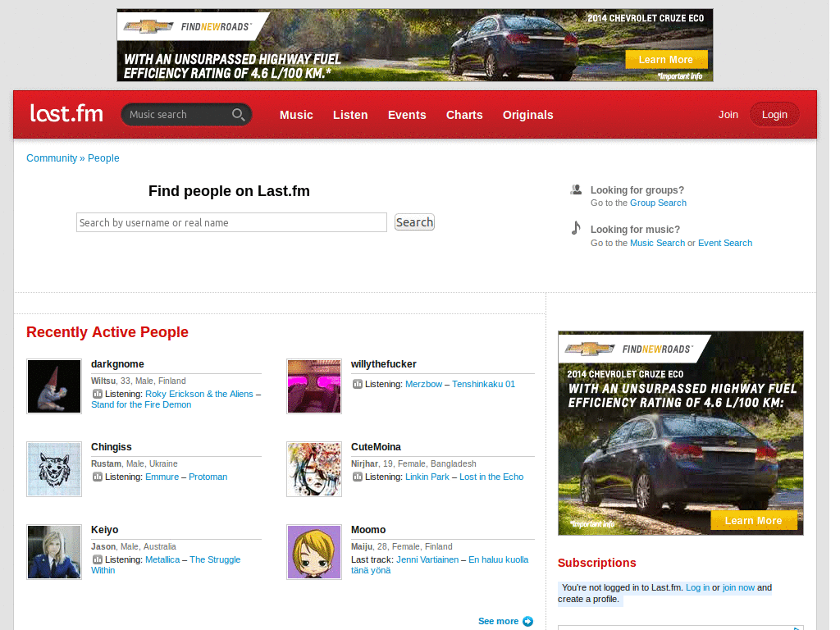Open the Music menu in the navigation bar
Image resolution: width=840 pixels, height=630 pixels.
click(296, 115)
